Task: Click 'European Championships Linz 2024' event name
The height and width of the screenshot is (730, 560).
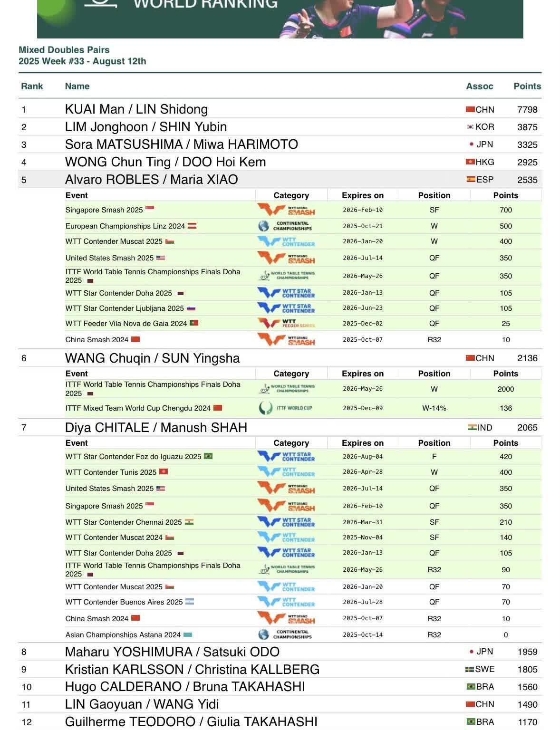Action: (125, 226)
